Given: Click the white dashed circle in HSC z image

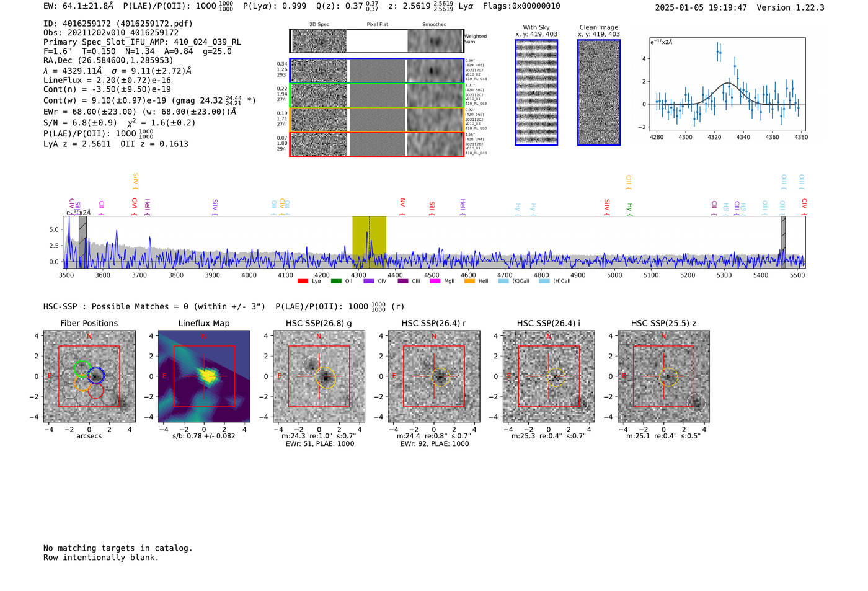Looking at the screenshot, I should coord(696,401).
